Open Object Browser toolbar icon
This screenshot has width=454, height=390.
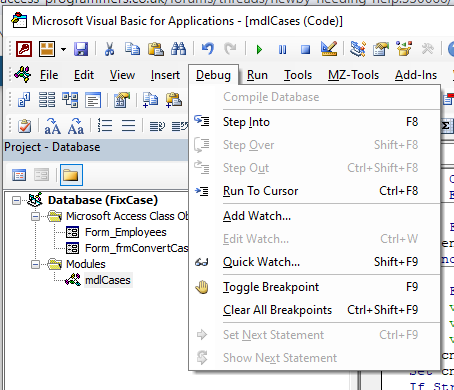click(404, 49)
